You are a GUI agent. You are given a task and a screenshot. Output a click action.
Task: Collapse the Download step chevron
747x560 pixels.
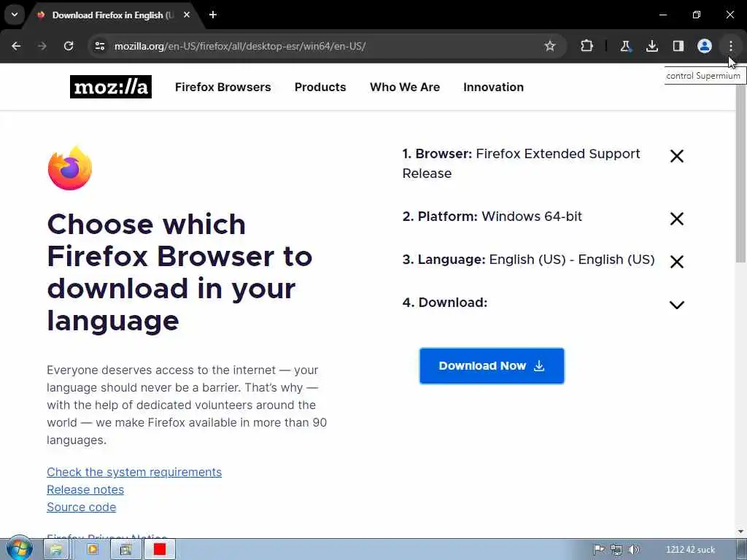coord(676,305)
